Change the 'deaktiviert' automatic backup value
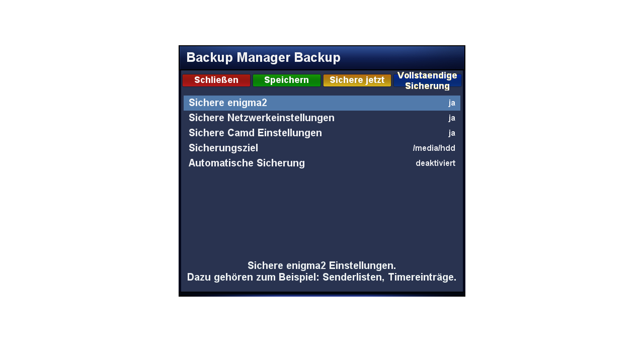 coord(435,163)
